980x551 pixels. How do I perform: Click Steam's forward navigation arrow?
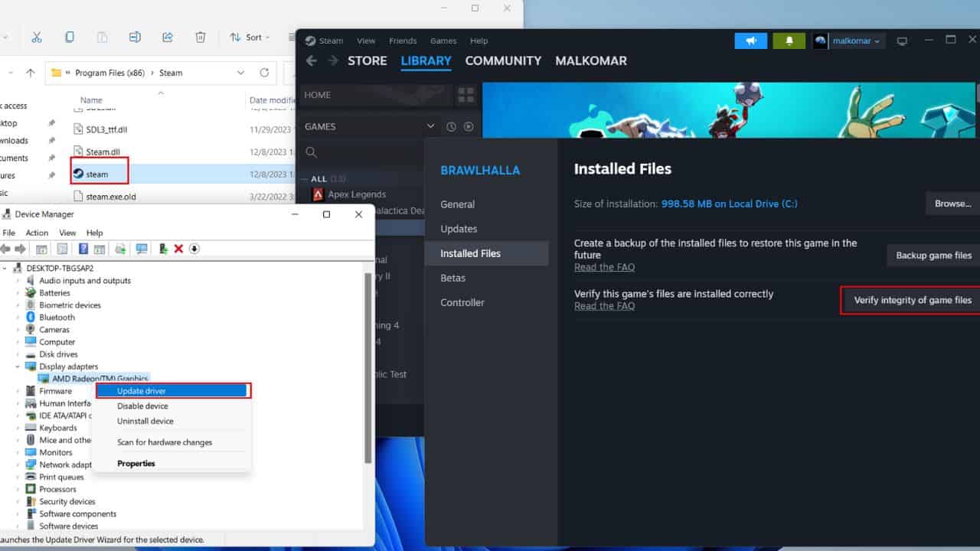[x=333, y=60]
